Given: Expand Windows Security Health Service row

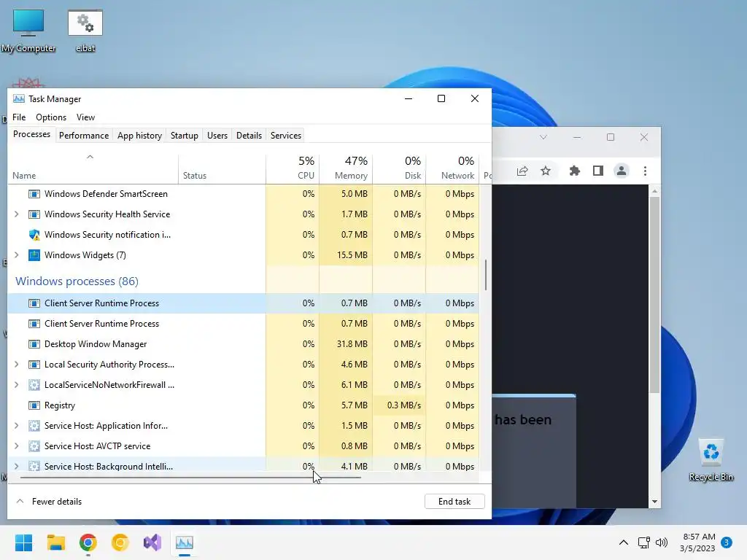Looking at the screenshot, I should pyautogui.click(x=17, y=214).
